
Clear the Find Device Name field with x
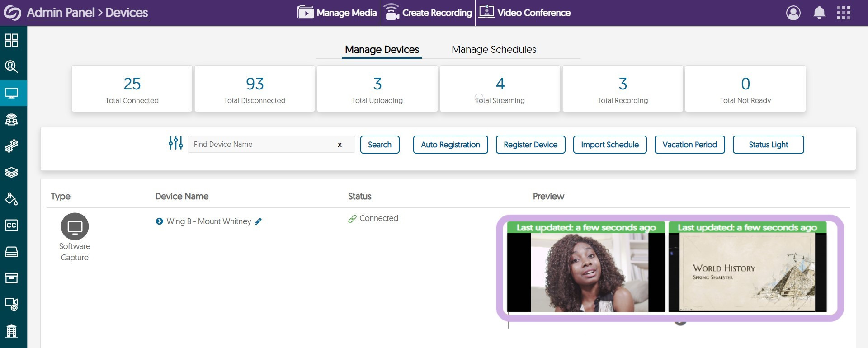[340, 145]
